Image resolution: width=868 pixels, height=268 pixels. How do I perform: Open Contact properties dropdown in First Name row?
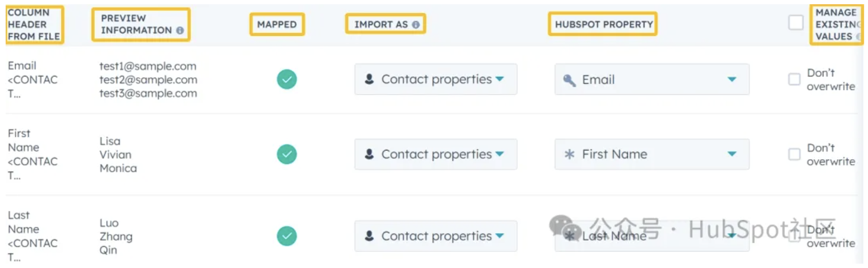[x=436, y=154]
